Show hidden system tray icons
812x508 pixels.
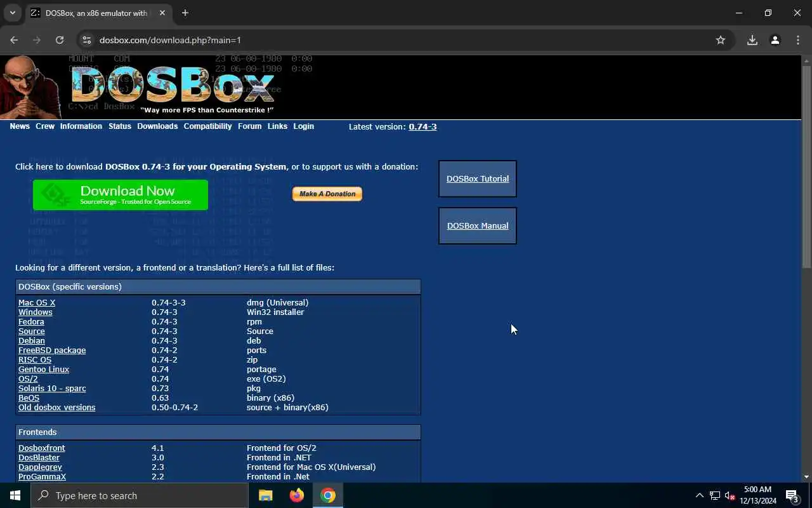(x=699, y=495)
